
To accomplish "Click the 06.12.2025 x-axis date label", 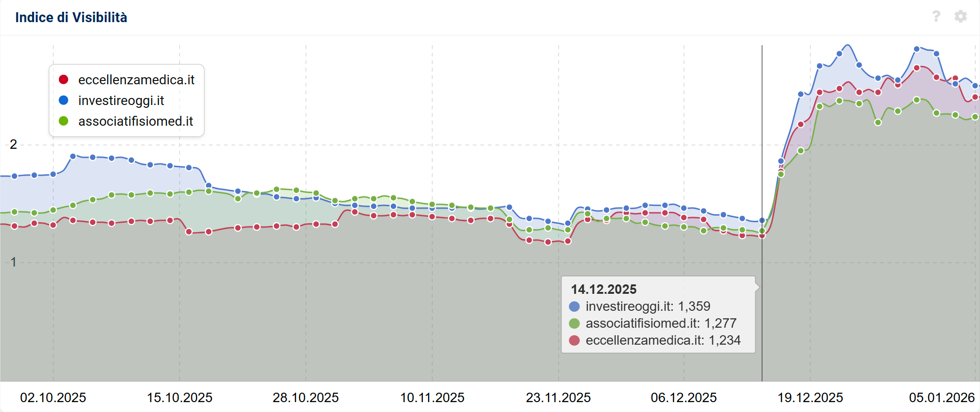I will click(x=684, y=397).
